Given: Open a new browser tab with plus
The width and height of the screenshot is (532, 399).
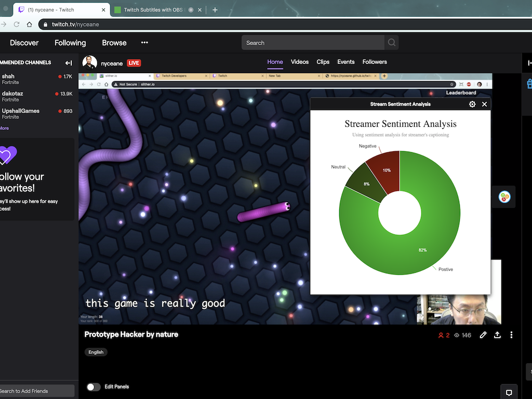Looking at the screenshot, I should pyautogui.click(x=215, y=10).
